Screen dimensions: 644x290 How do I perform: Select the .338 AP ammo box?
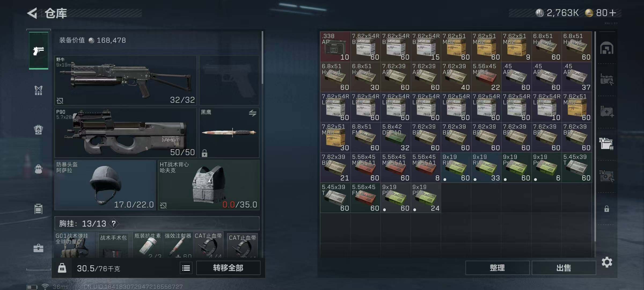[335, 46]
